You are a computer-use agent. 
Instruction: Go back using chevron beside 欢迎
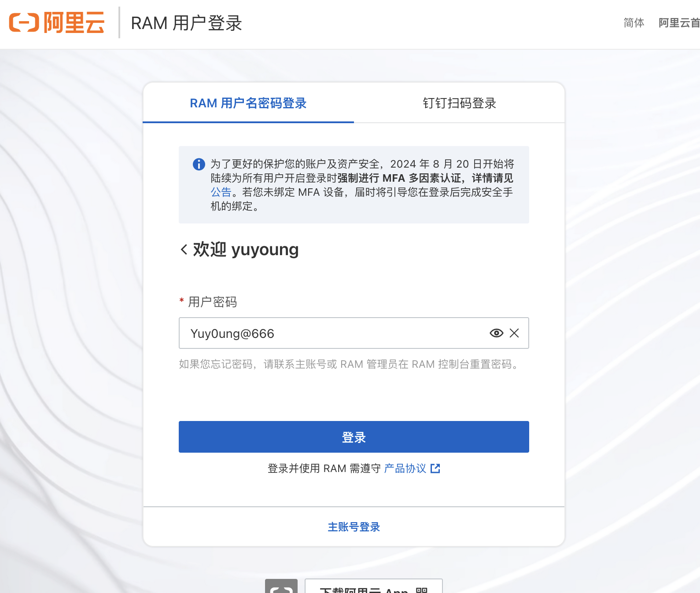(x=184, y=249)
